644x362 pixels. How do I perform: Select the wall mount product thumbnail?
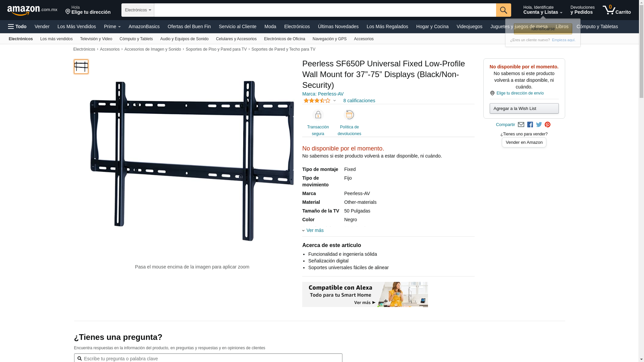click(81, 67)
